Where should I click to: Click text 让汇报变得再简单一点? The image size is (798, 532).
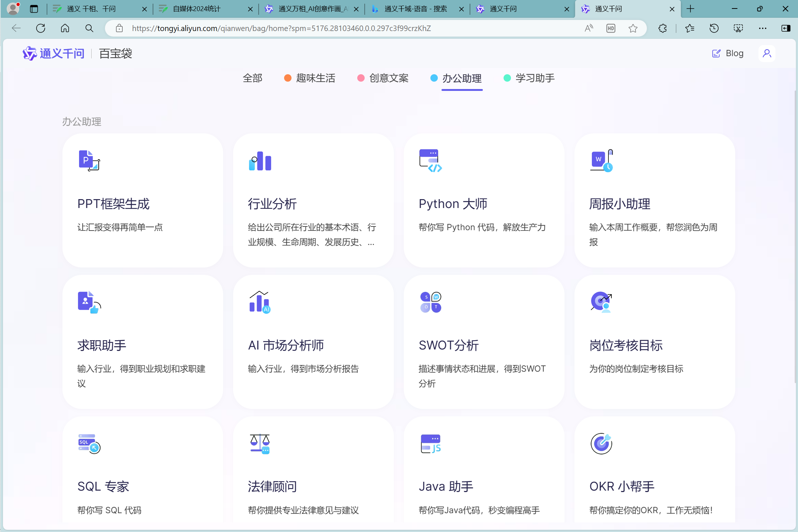tap(120, 227)
